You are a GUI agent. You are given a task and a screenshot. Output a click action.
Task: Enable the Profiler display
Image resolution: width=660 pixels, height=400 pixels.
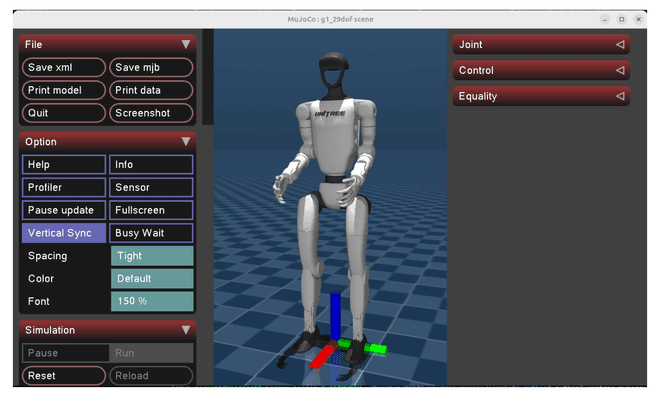pos(64,187)
